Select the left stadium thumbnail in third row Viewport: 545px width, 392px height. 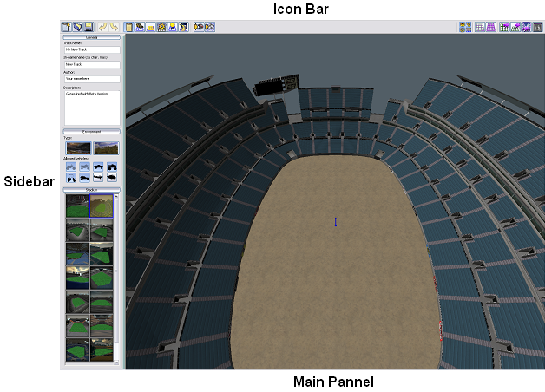(77, 254)
